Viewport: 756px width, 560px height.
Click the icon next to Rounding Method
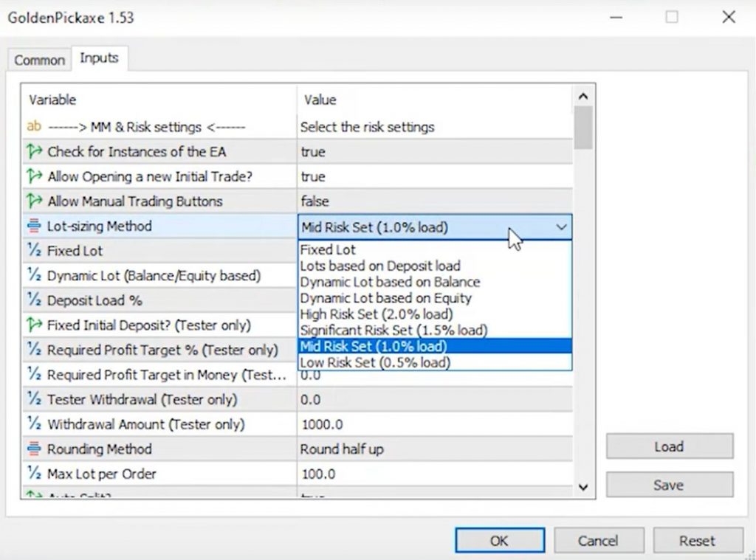34,449
